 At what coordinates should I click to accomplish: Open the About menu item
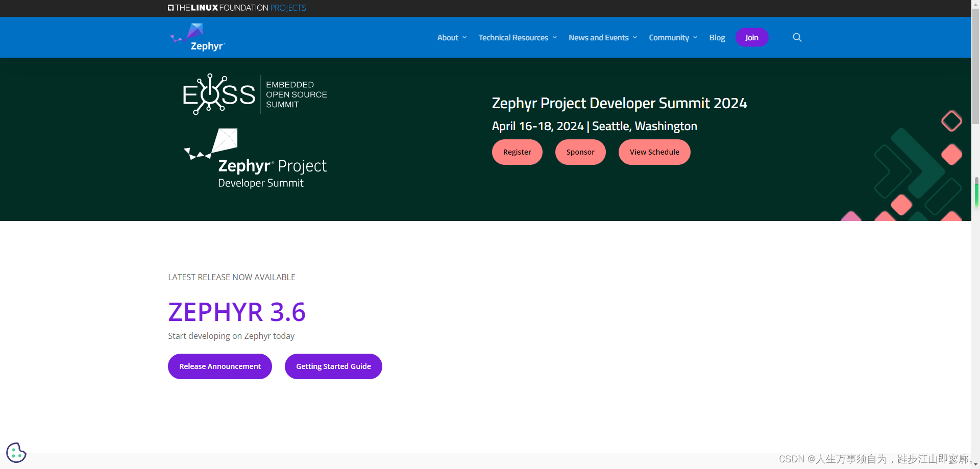[448, 37]
